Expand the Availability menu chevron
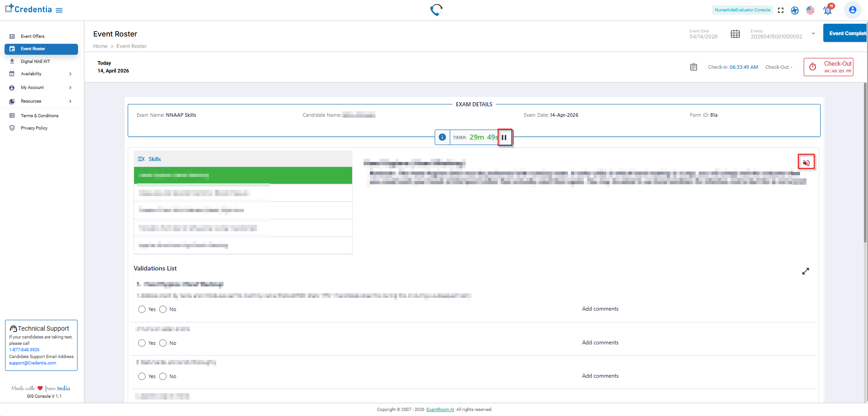 click(x=70, y=74)
